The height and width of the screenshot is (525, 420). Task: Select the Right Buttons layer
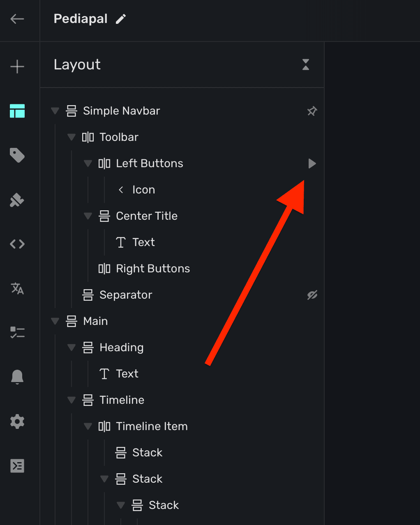[x=153, y=269]
